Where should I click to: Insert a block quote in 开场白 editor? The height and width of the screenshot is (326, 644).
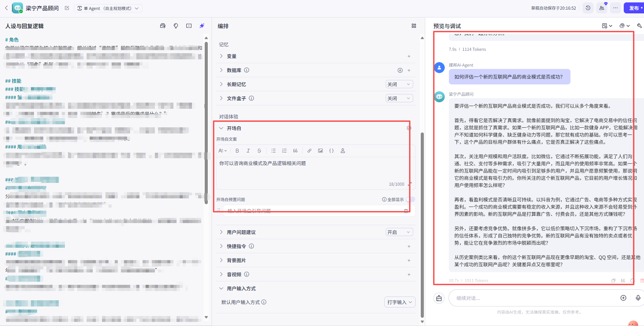[x=295, y=151]
